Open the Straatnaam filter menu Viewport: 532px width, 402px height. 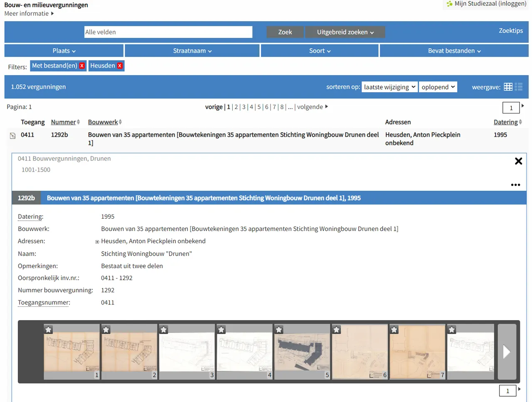tap(192, 51)
